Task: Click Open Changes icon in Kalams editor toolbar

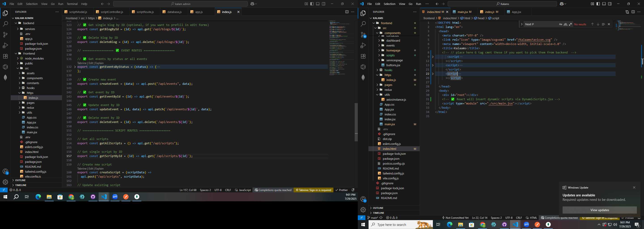Action: click(x=627, y=12)
